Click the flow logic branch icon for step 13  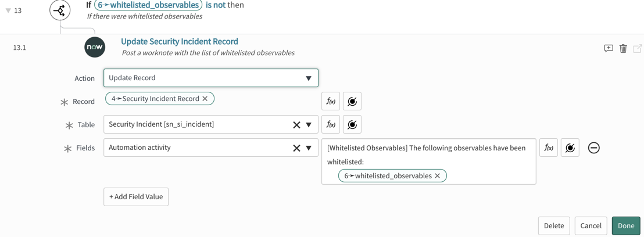[60, 10]
